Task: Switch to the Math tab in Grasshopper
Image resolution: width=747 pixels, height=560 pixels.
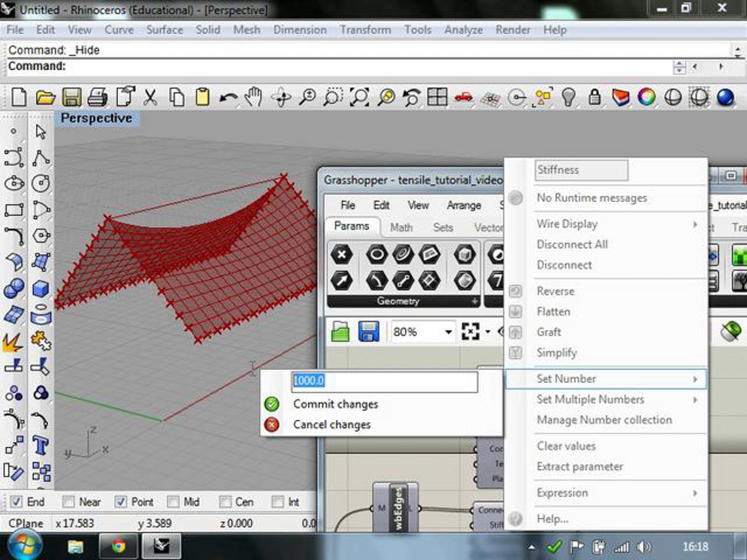Action: pyautogui.click(x=401, y=227)
